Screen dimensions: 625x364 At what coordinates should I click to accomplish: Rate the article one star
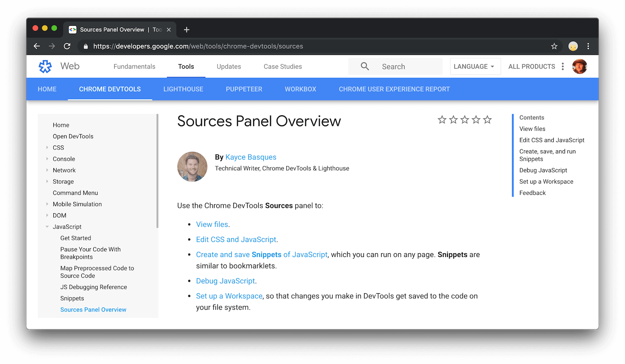point(442,120)
